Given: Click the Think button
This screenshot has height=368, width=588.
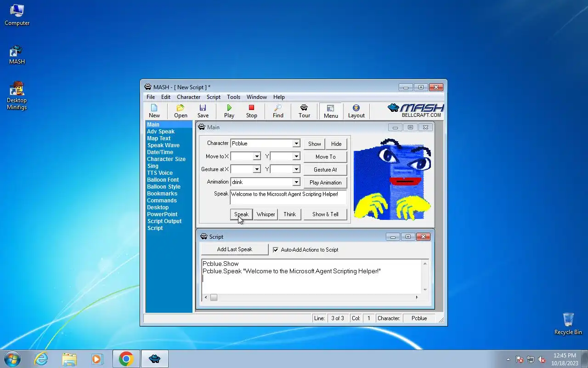Looking at the screenshot, I should tap(290, 214).
